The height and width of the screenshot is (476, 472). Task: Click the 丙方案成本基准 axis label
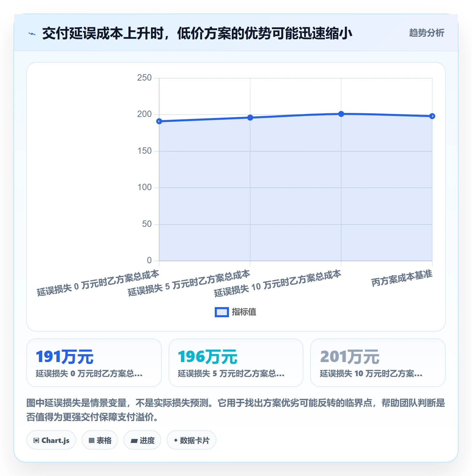click(402, 278)
